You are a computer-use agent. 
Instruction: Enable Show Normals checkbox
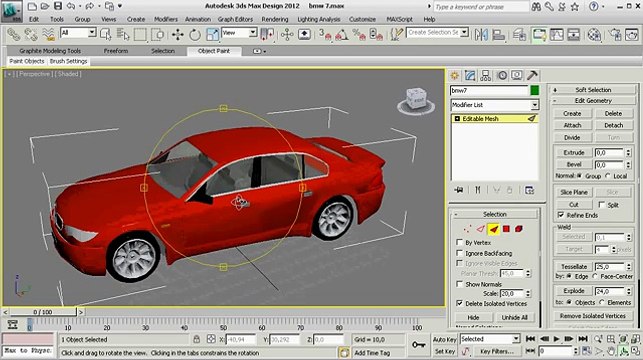[460, 284]
